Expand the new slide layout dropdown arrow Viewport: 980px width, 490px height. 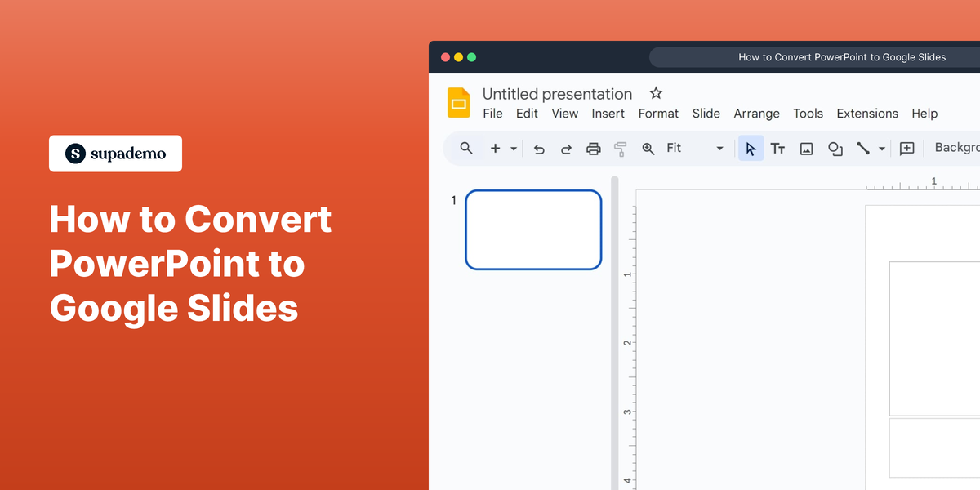pos(514,149)
